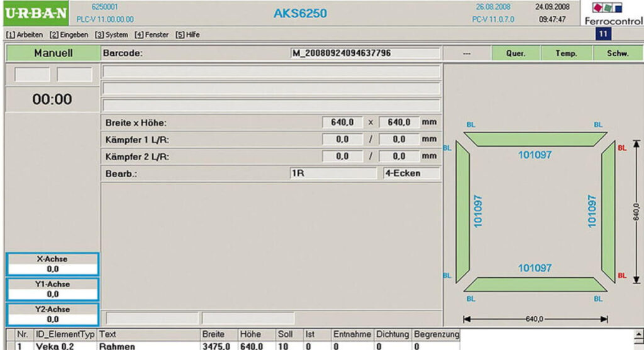Click the red BL label at bottom right corner
This screenshot has width=644, height=350.
pyautogui.click(x=622, y=276)
